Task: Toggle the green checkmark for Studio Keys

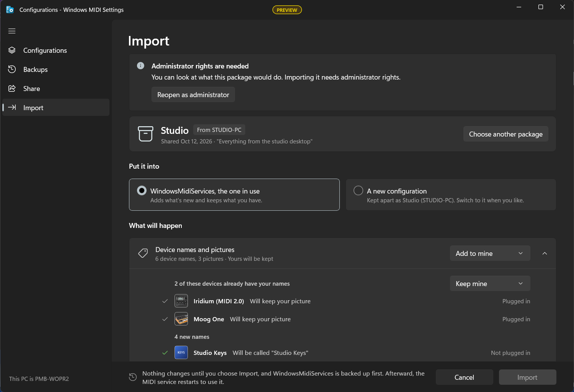Action: pyautogui.click(x=165, y=353)
